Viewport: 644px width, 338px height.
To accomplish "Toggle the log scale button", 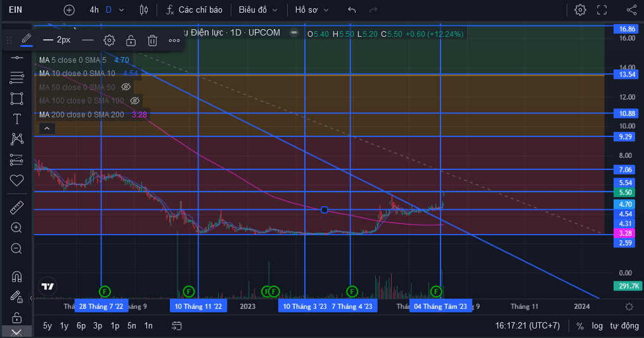I will click(597, 326).
